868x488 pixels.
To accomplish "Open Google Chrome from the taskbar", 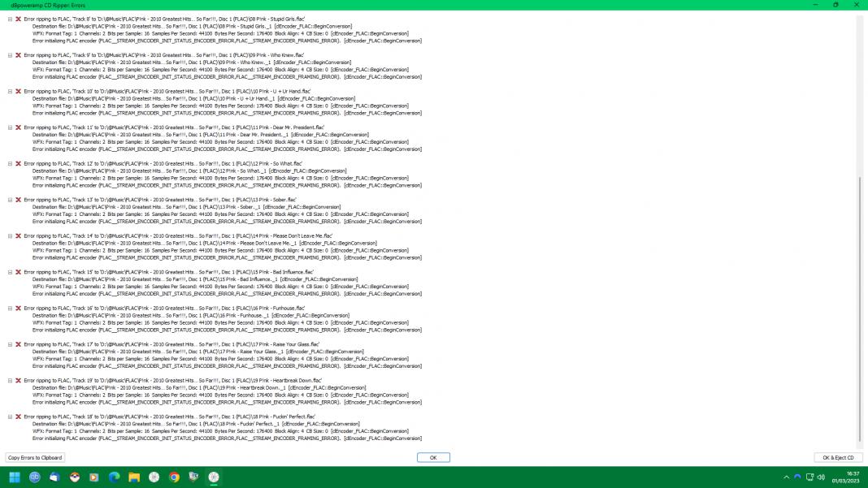I will click(x=174, y=477).
